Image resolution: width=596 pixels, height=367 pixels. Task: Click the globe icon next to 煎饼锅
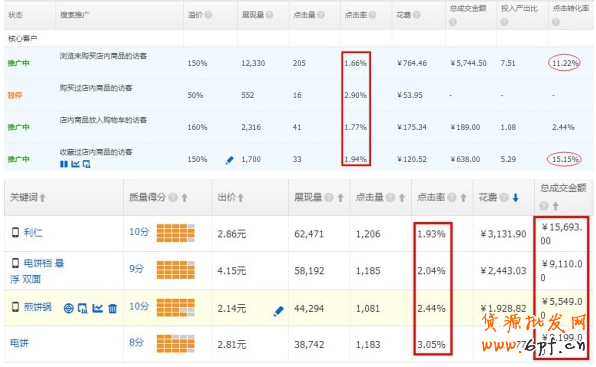pyautogui.click(x=68, y=308)
